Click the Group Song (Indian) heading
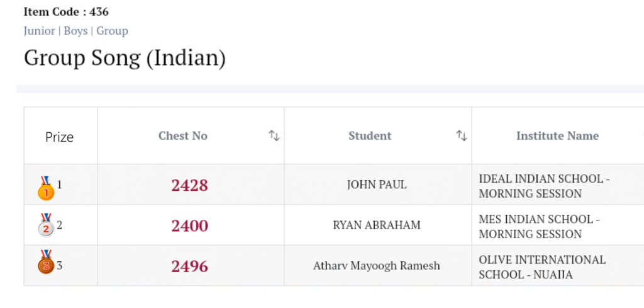The width and height of the screenshot is (644, 308). click(125, 58)
